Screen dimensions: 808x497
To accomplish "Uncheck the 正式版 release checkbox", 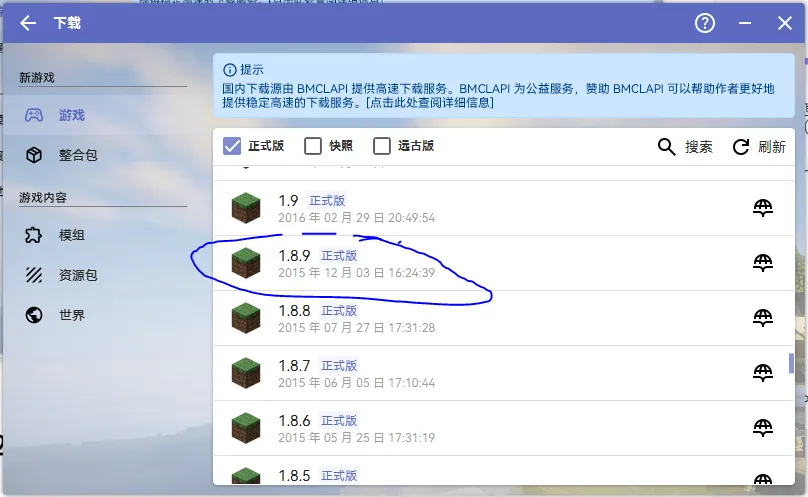I will click(232, 146).
